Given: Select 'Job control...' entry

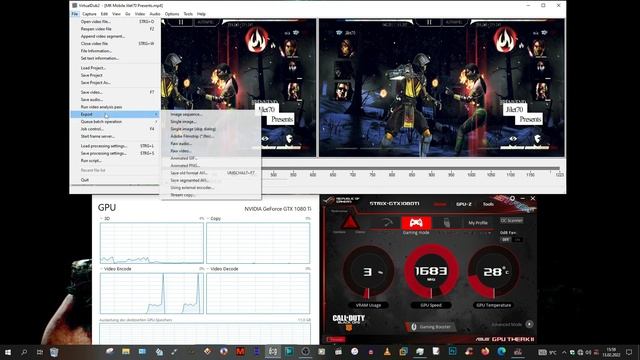Looking at the screenshot, I should coord(116,129).
